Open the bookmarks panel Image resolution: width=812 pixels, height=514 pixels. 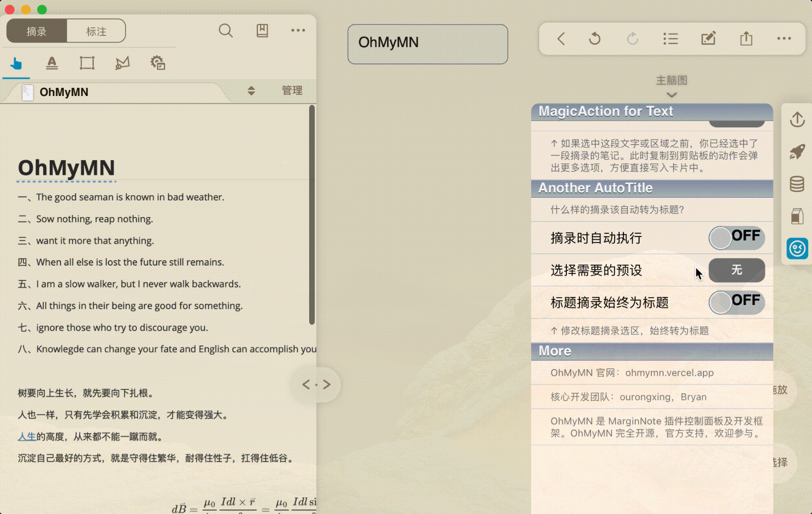(262, 31)
